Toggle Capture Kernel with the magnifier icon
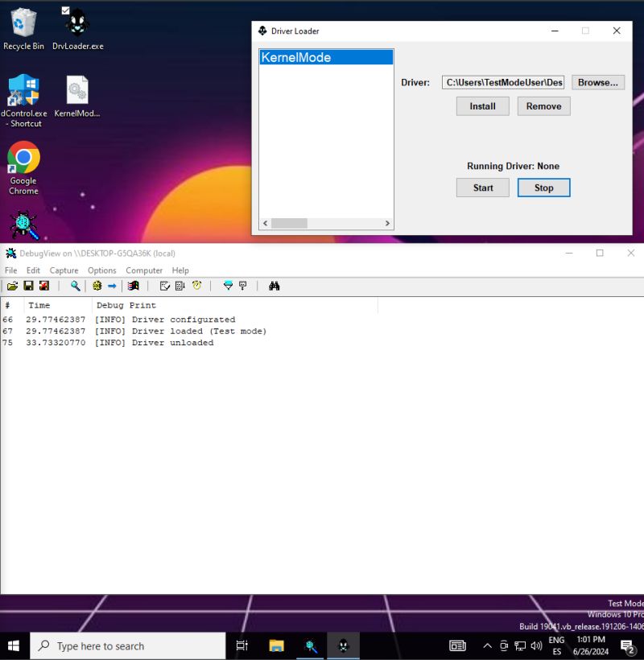This screenshot has height=660, width=644. point(74,286)
